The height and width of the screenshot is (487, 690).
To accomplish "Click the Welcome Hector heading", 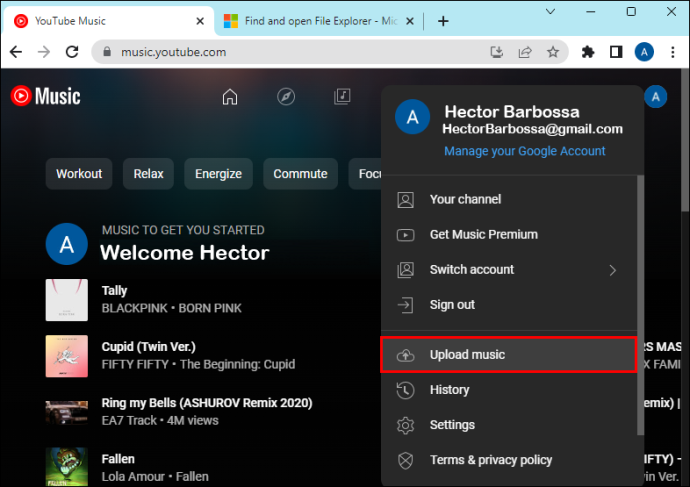I will click(x=185, y=253).
